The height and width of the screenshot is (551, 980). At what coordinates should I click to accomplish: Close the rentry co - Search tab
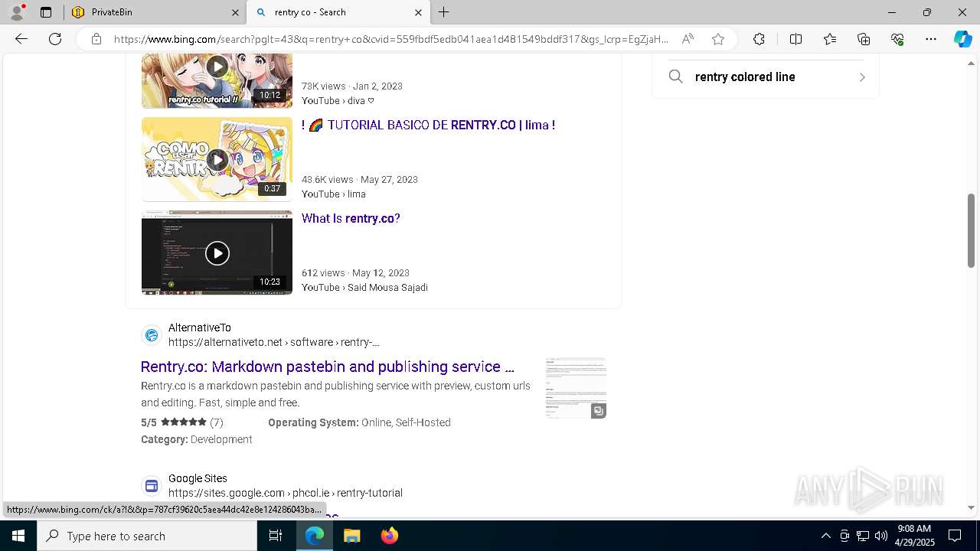pyautogui.click(x=418, y=12)
